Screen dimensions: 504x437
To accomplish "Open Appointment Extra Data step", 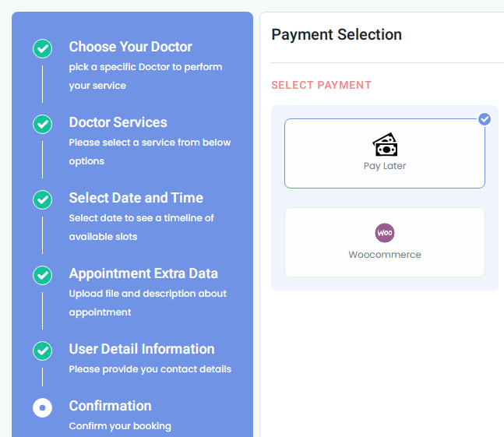I will pos(143,273).
